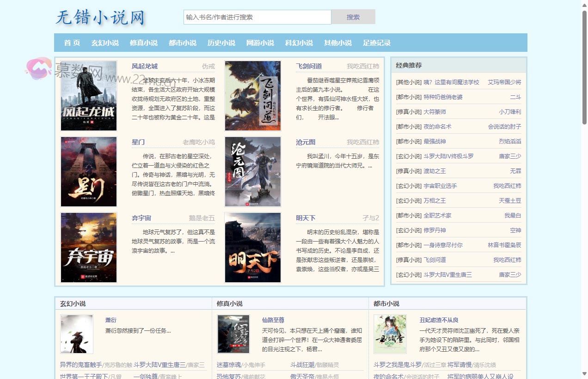This screenshot has height=379, width=588.
Task: Open the 修真小说 navigation menu item
Action: coord(144,43)
